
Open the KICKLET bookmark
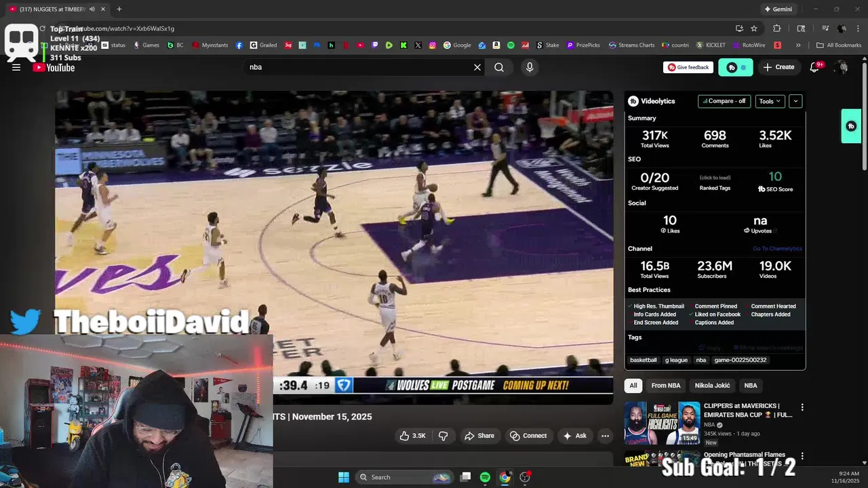(711, 45)
